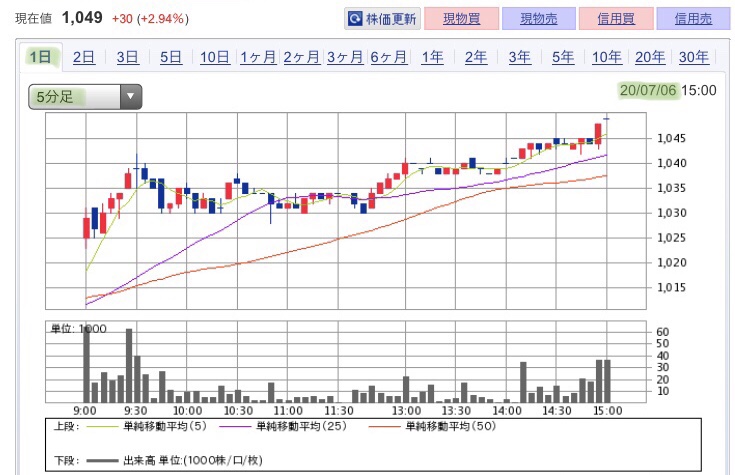This screenshot has height=475, width=735.
Task: Click the 出来高 volume legend entry
Action: point(174,460)
